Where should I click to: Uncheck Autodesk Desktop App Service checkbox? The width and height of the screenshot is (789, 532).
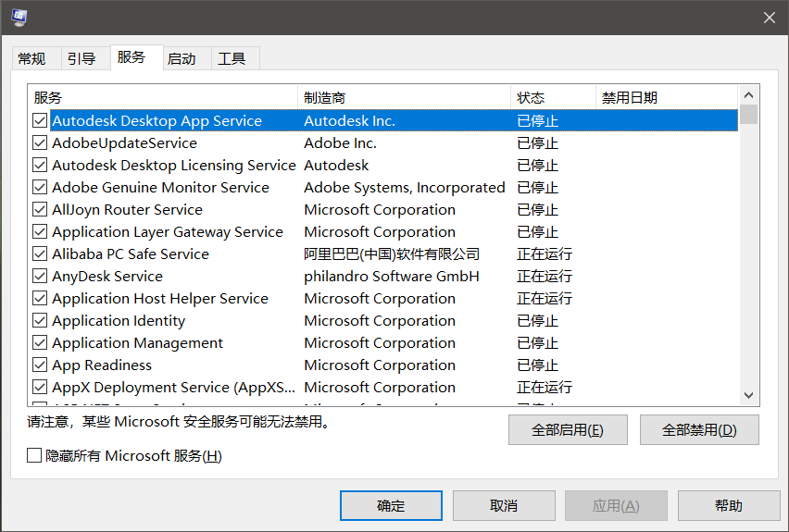click(x=40, y=120)
